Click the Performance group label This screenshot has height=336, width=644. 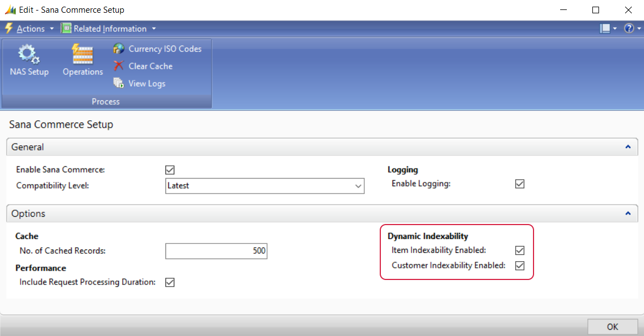click(41, 268)
